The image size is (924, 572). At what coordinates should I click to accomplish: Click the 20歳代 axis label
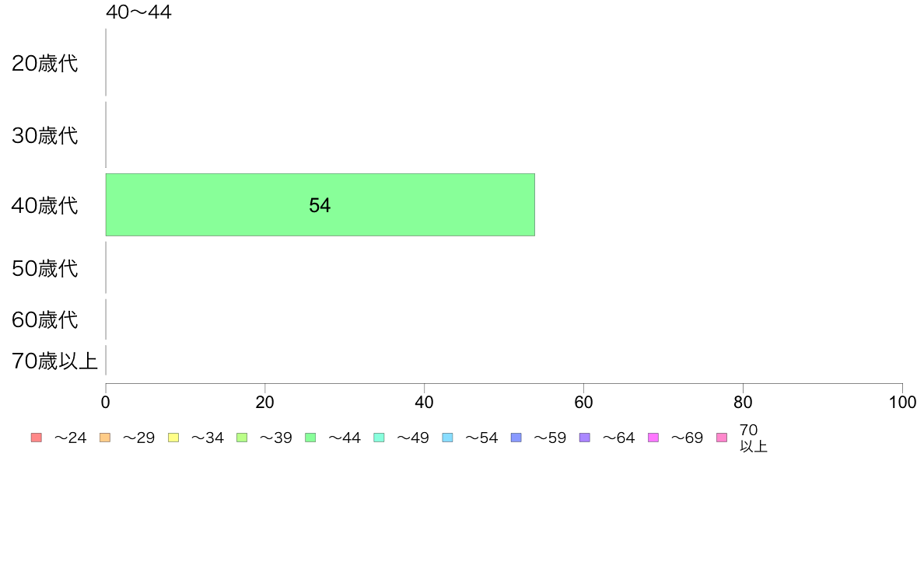point(45,63)
